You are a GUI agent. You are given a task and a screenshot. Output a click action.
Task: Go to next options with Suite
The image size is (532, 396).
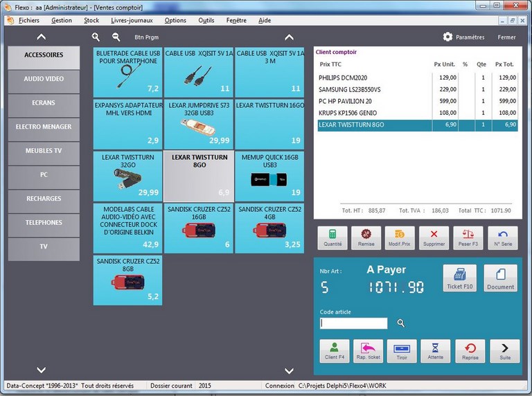505,351
